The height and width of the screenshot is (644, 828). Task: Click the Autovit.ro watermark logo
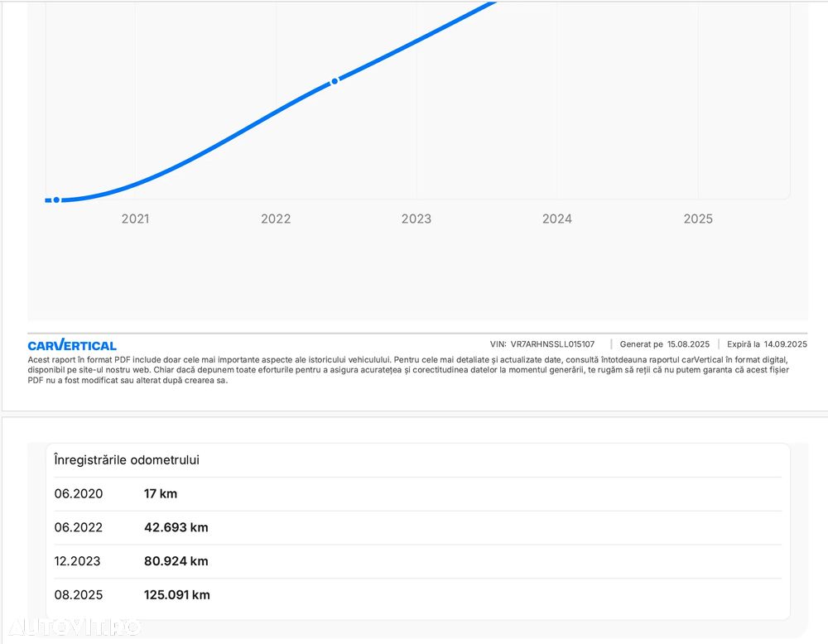(75, 627)
